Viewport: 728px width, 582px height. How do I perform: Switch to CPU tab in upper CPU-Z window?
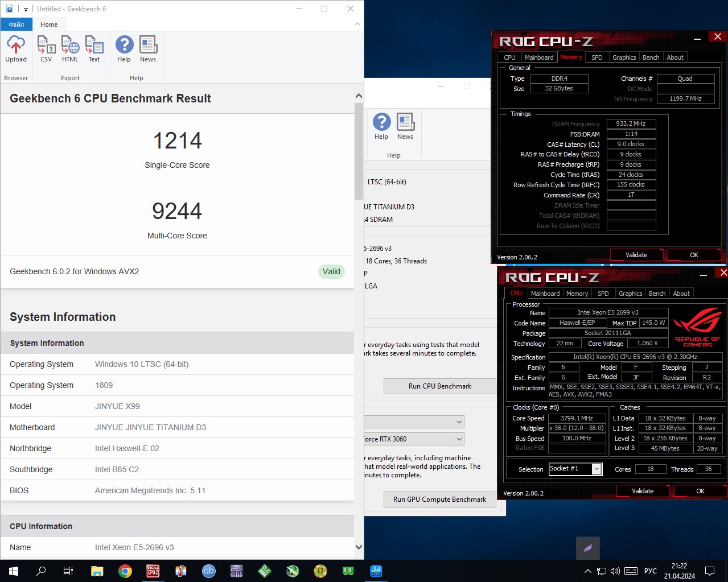[509, 57]
